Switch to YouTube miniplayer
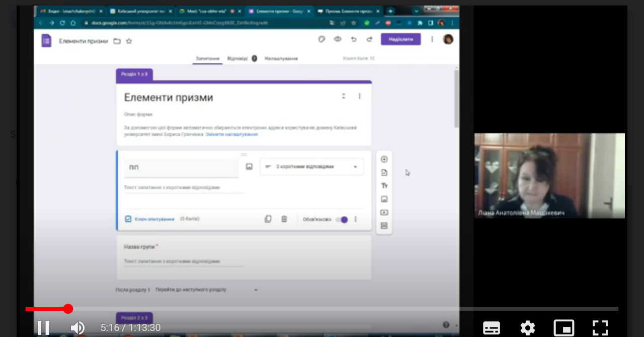The image size is (644, 337). pyautogui.click(x=564, y=328)
